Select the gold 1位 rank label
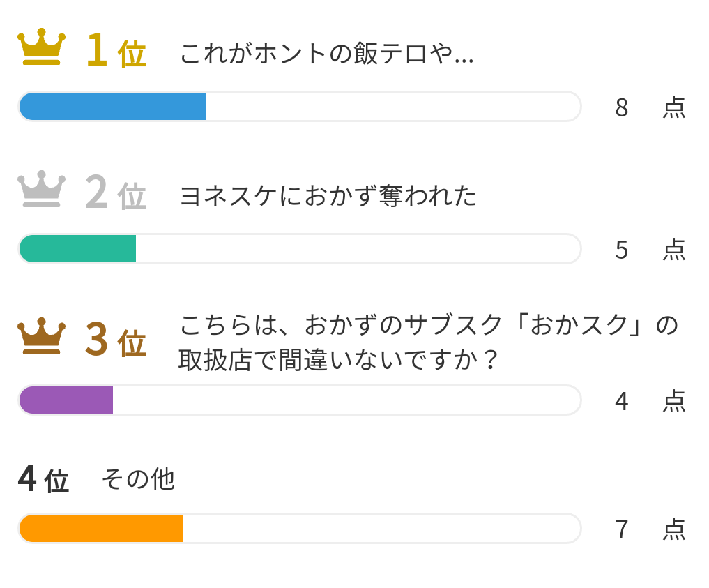This screenshot has height=588, width=709. point(116,50)
